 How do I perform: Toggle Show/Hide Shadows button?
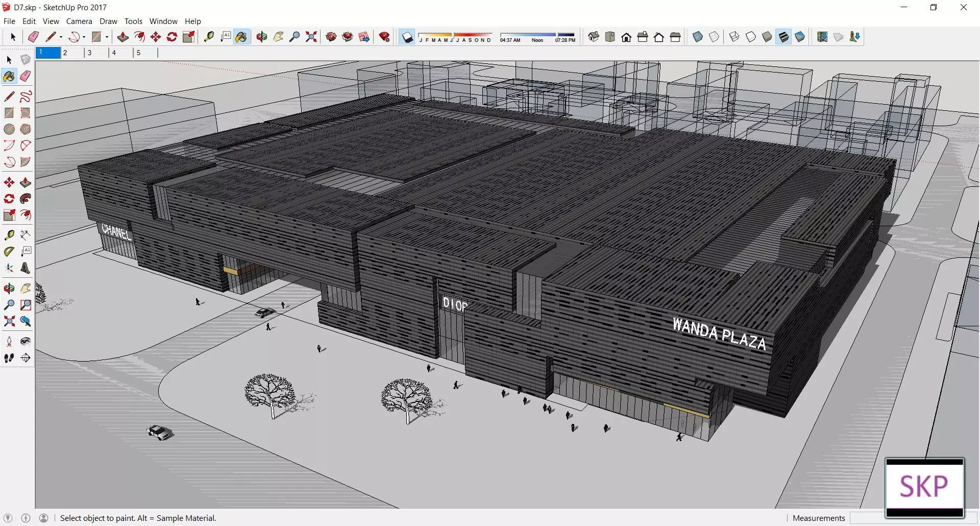coord(407,37)
